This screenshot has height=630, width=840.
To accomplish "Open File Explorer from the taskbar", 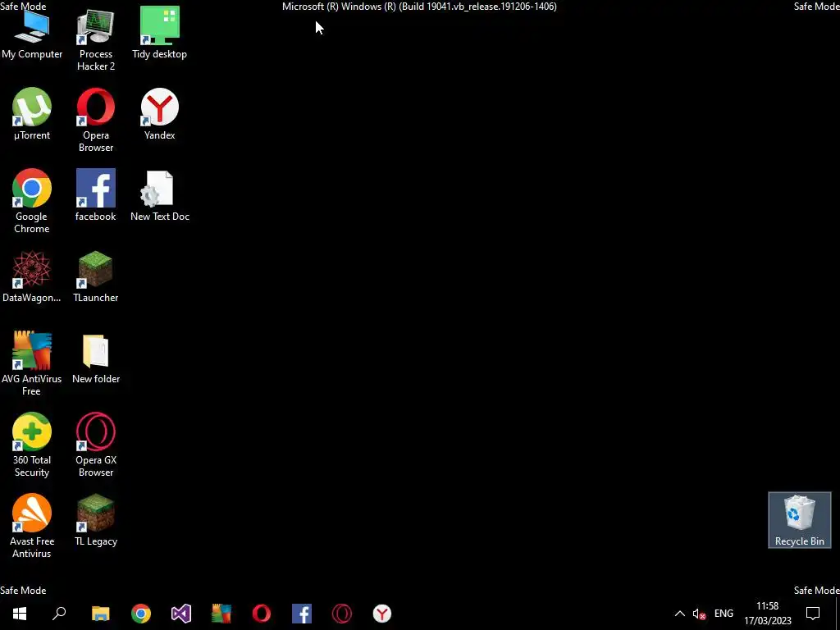I will (x=101, y=614).
